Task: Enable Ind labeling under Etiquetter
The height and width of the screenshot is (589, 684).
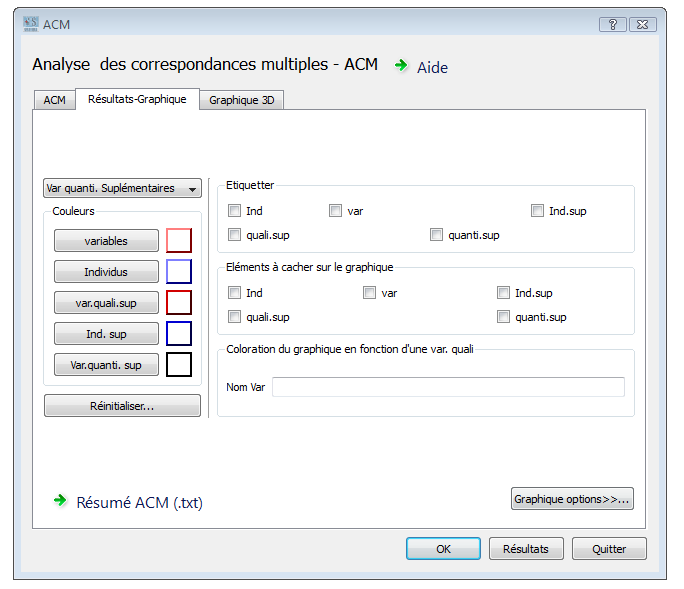Action: click(x=234, y=211)
